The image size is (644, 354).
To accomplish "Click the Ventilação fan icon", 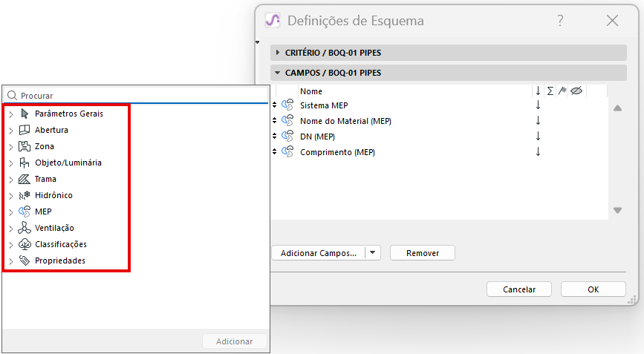I will coord(25,228).
